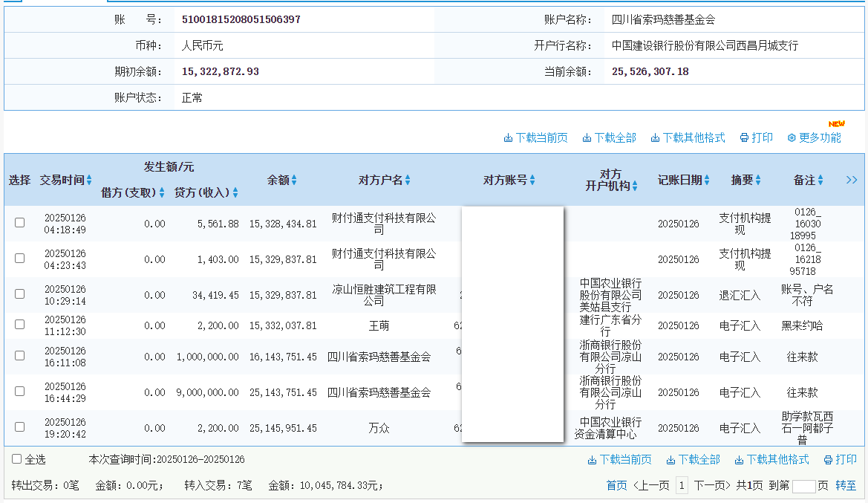Click 转至 to jump to page

[846, 486]
